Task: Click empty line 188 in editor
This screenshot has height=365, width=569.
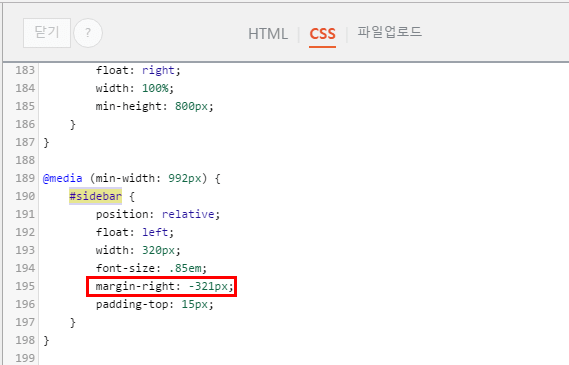Action: click(x=303, y=160)
